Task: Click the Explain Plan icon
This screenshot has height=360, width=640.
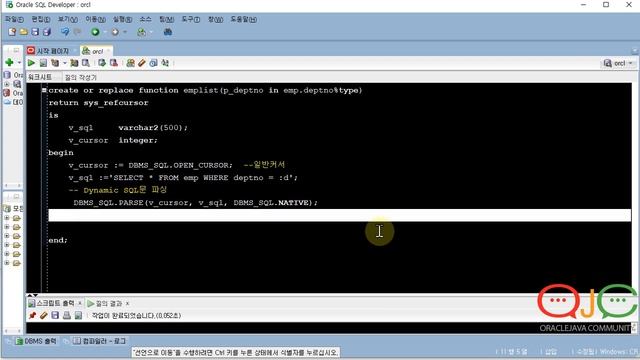Action: [55, 63]
